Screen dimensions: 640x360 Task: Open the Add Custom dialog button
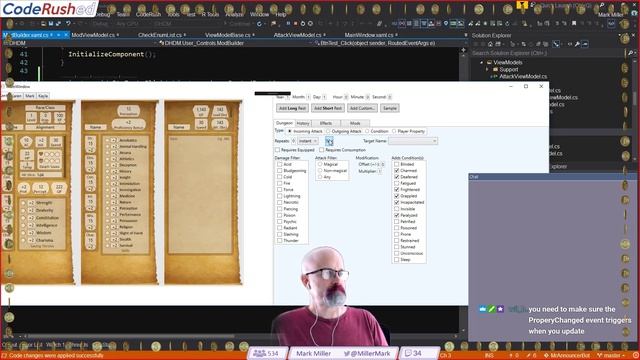coord(362,108)
